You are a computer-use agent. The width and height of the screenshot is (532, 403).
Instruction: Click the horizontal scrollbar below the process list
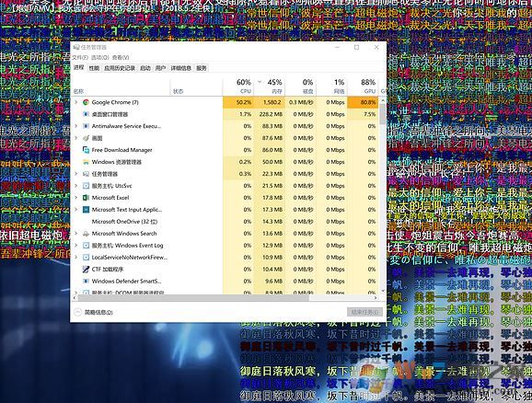pyautogui.click(x=193, y=298)
